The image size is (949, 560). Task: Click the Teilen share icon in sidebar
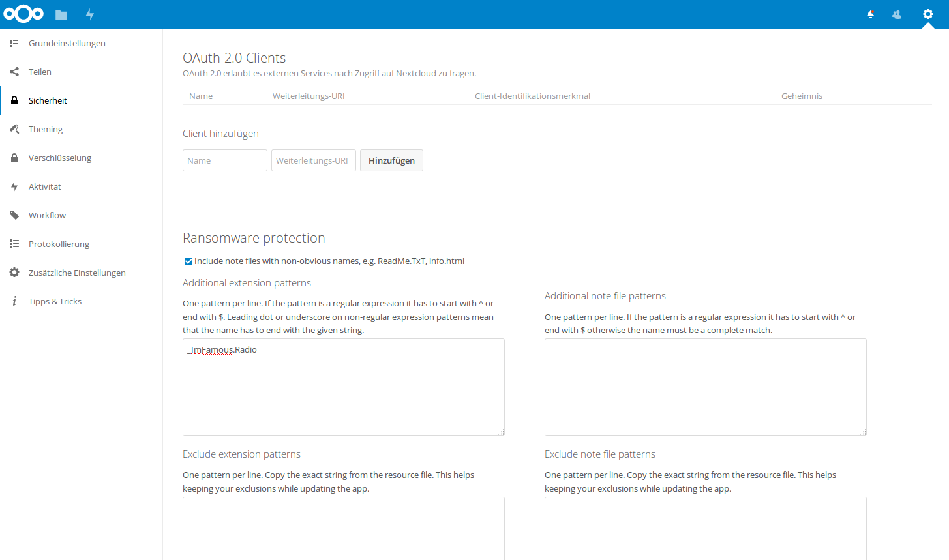[x=14, y=72]
